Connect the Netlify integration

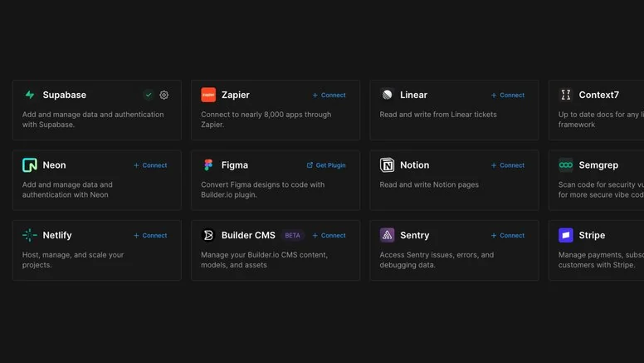coord(150,236)
